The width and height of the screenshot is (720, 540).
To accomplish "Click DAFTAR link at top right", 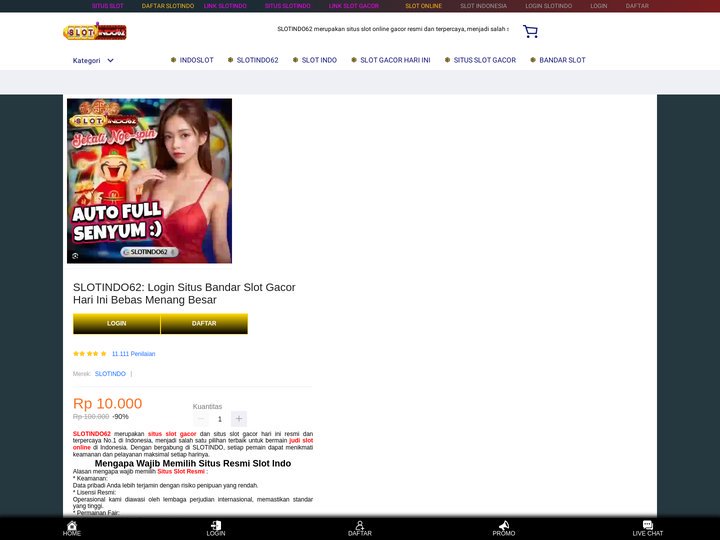I will coord(637,6).
